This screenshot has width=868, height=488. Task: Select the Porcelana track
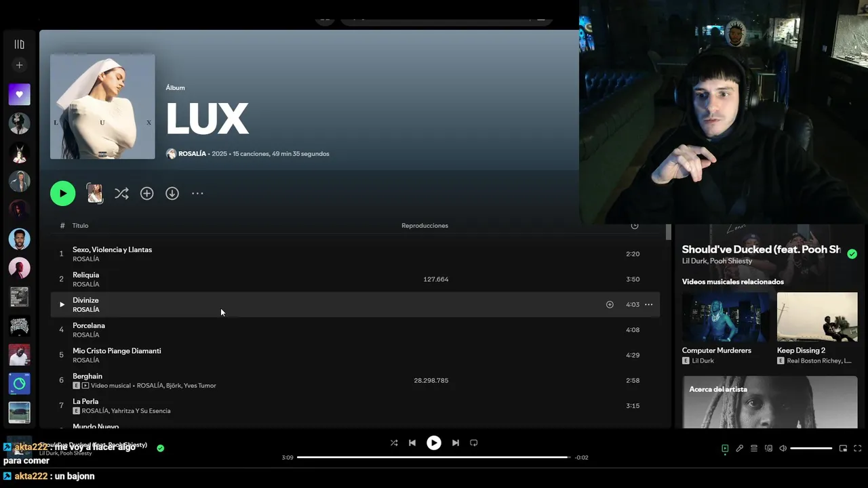click(355, 329)
